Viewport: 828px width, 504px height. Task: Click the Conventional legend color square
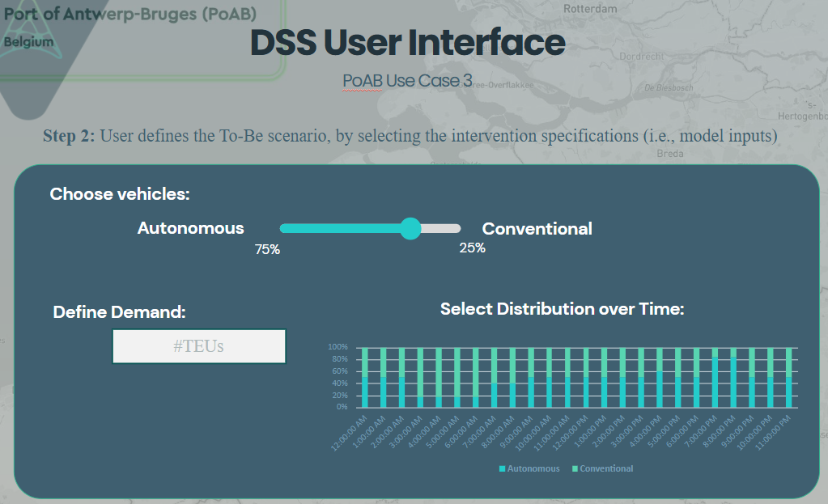pyautogui.click(x=575, y=469)
